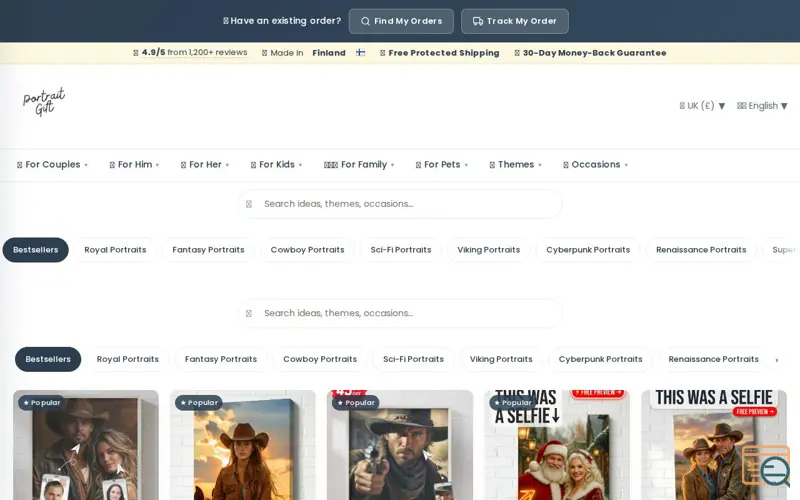Click the truck icon in Track My Order
Screen dimensions: 800x500
[x=478, y=21]
